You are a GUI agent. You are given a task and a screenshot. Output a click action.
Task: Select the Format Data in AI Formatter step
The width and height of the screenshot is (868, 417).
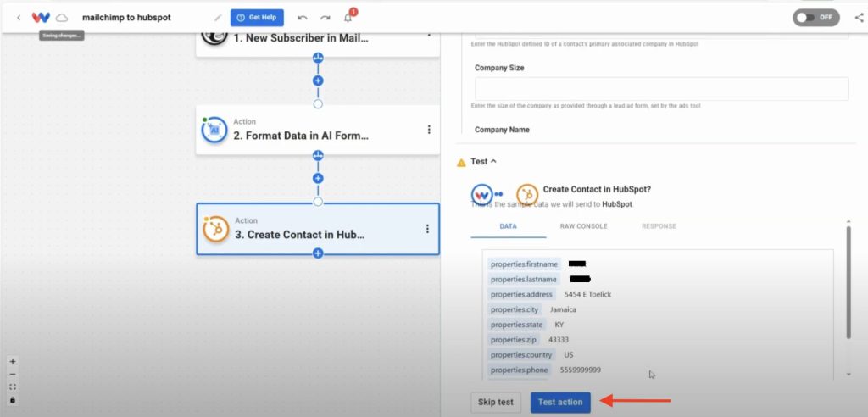(x=318, y=131)
